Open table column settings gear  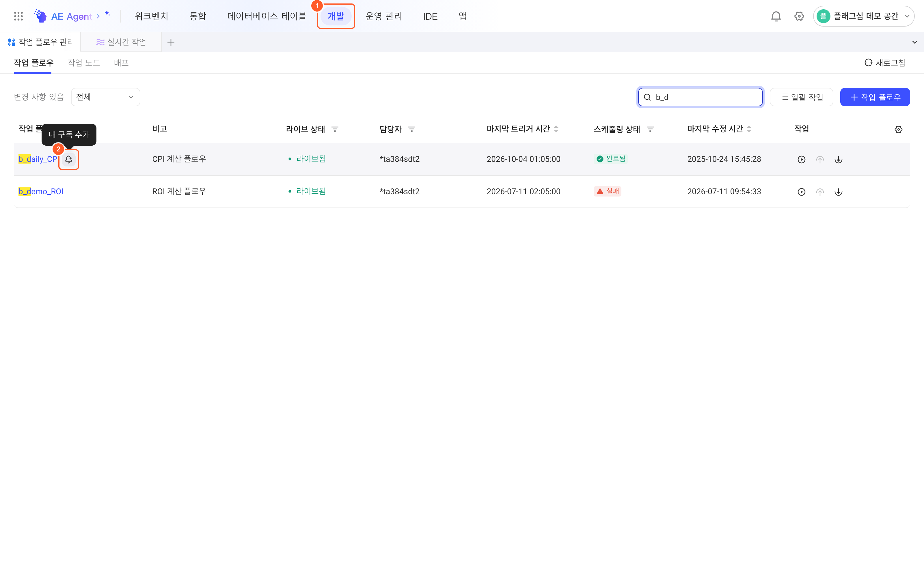coord(898,129)
